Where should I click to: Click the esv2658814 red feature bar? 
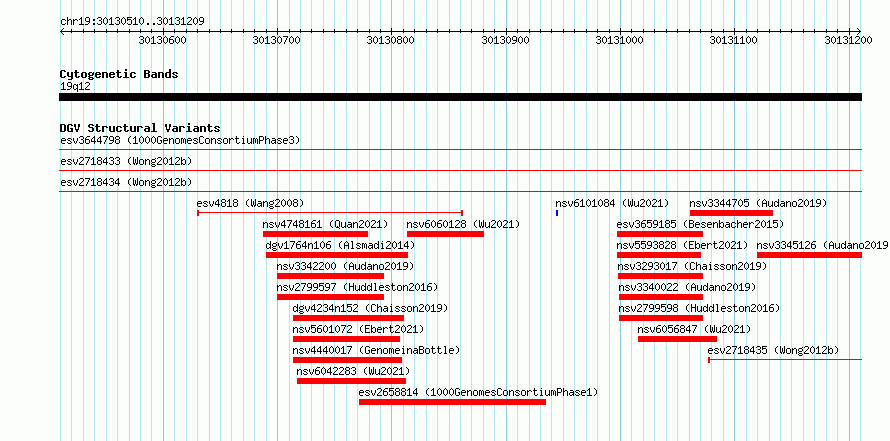[452, 402]
